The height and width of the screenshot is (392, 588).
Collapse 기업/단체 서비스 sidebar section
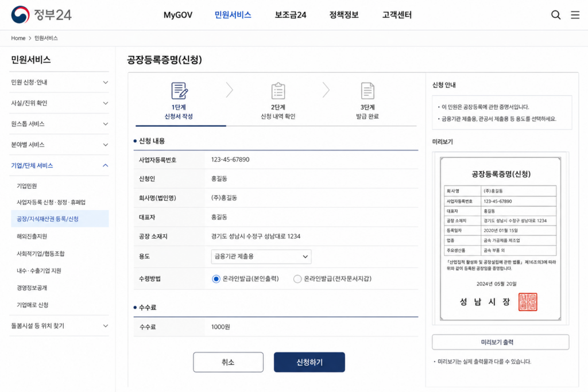(59, 166)
